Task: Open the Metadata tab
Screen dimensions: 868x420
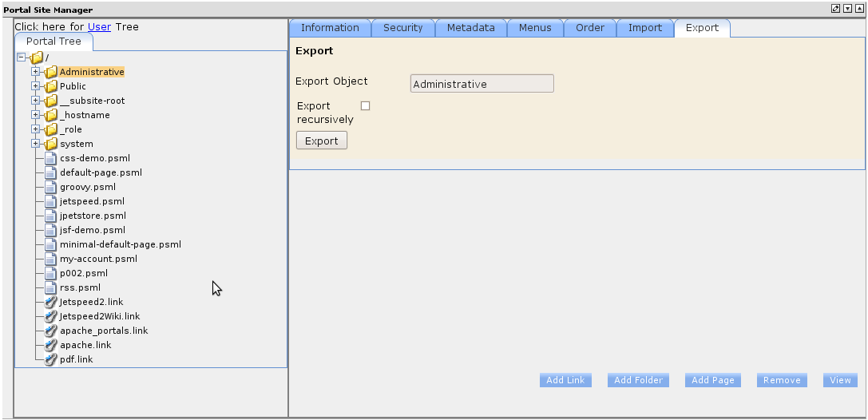Action: pos(470,27)
